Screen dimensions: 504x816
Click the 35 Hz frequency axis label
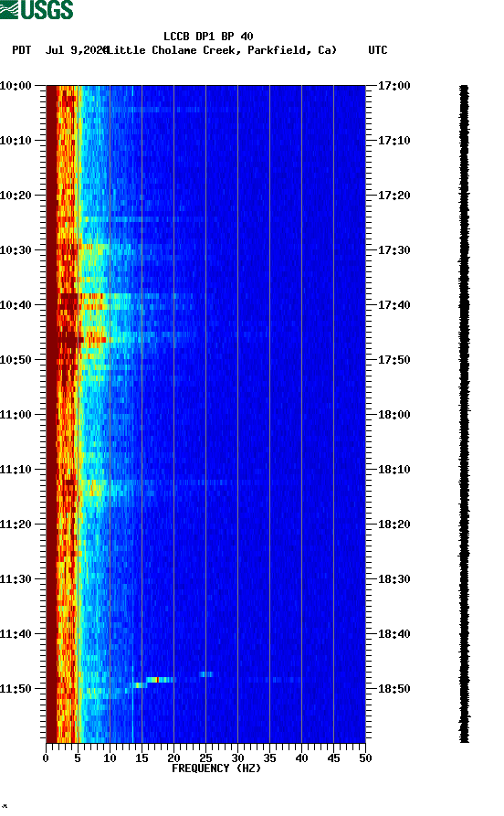(x=269, y=758)
